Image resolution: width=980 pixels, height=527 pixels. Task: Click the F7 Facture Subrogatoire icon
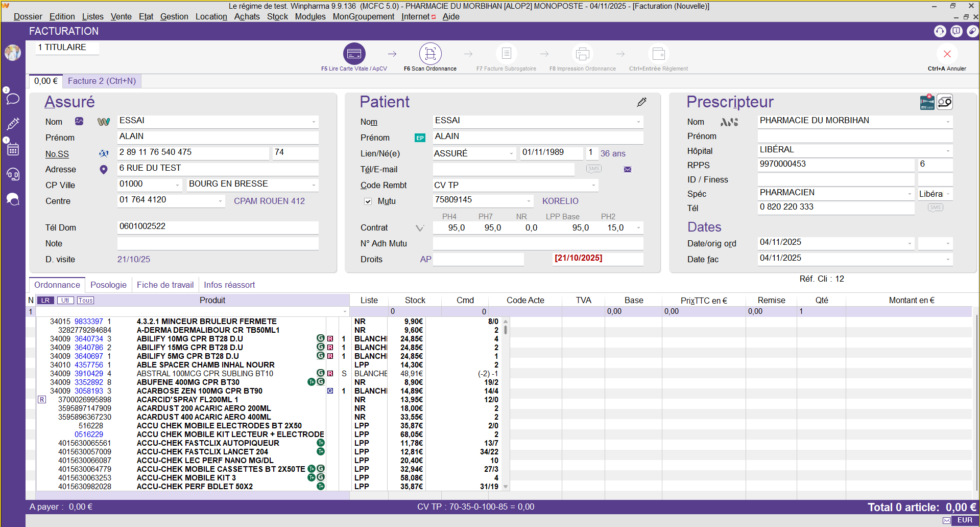[x=507, y=54]
